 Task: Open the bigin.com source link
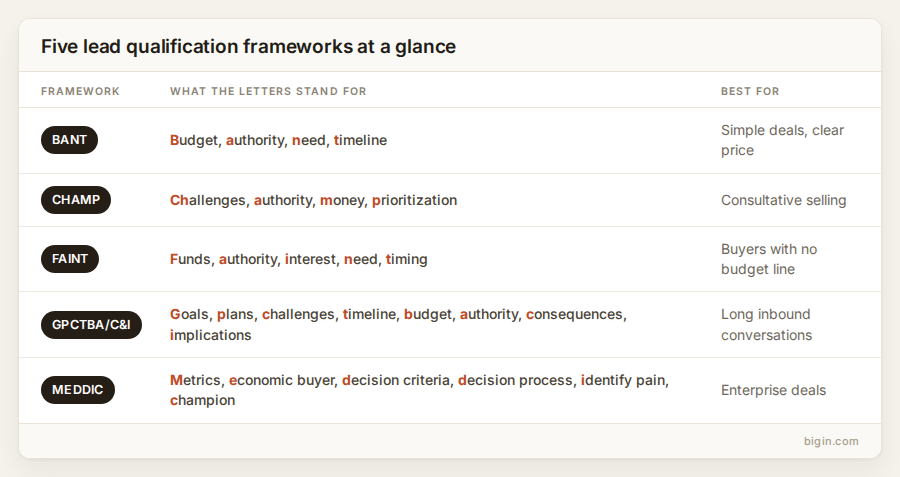coord(831,441)
